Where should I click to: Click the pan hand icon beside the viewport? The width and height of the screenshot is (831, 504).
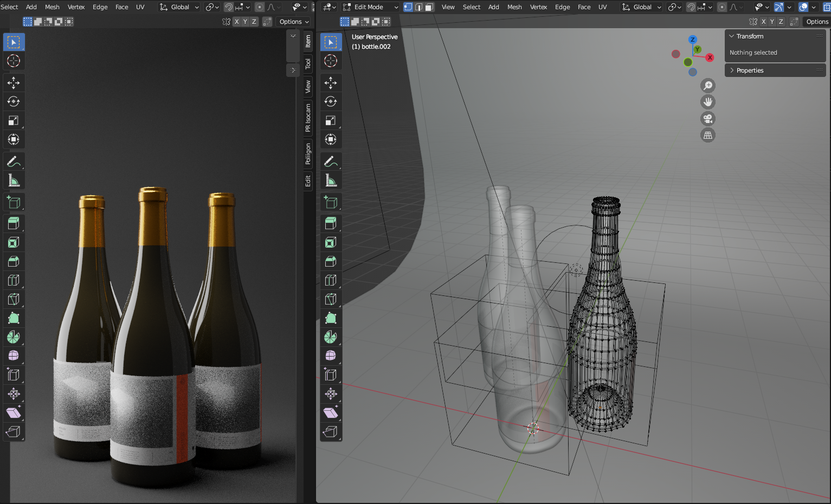coord(708,101)
